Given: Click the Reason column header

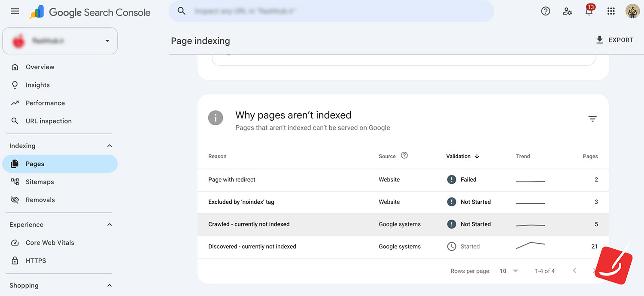Looking at the screenshot, I should 217,156.
